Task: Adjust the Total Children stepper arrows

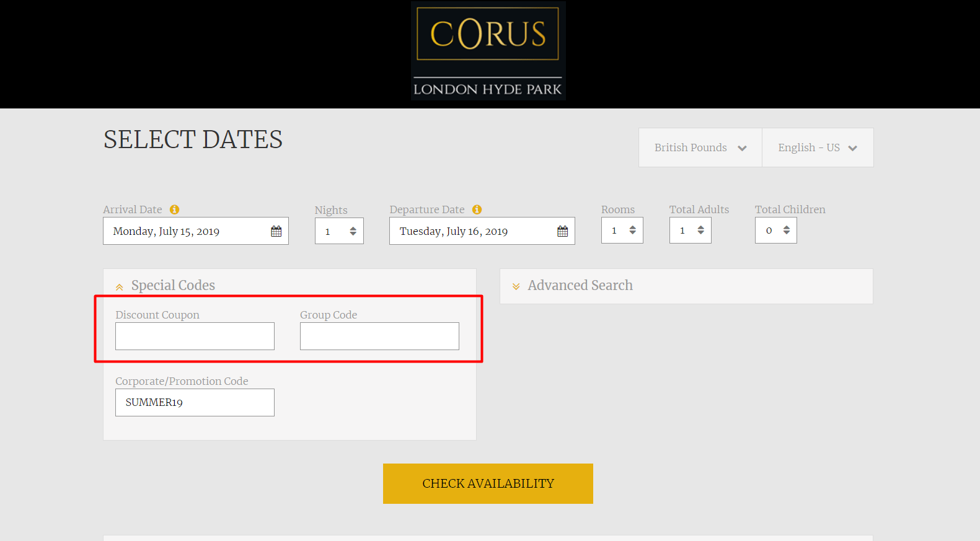Action: click(787, 230)
